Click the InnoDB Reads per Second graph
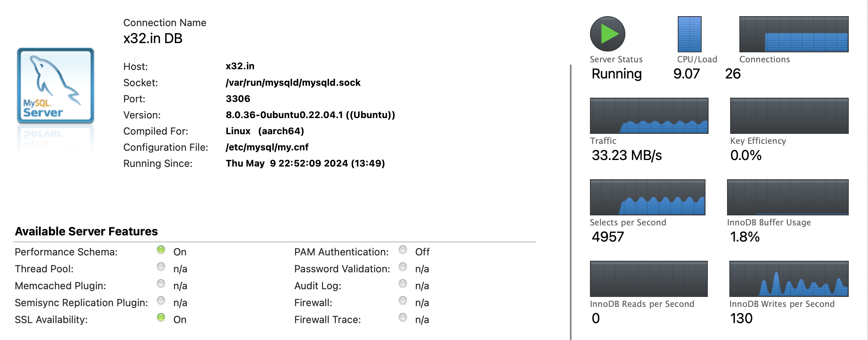868x340 pixels. [648, 278]
